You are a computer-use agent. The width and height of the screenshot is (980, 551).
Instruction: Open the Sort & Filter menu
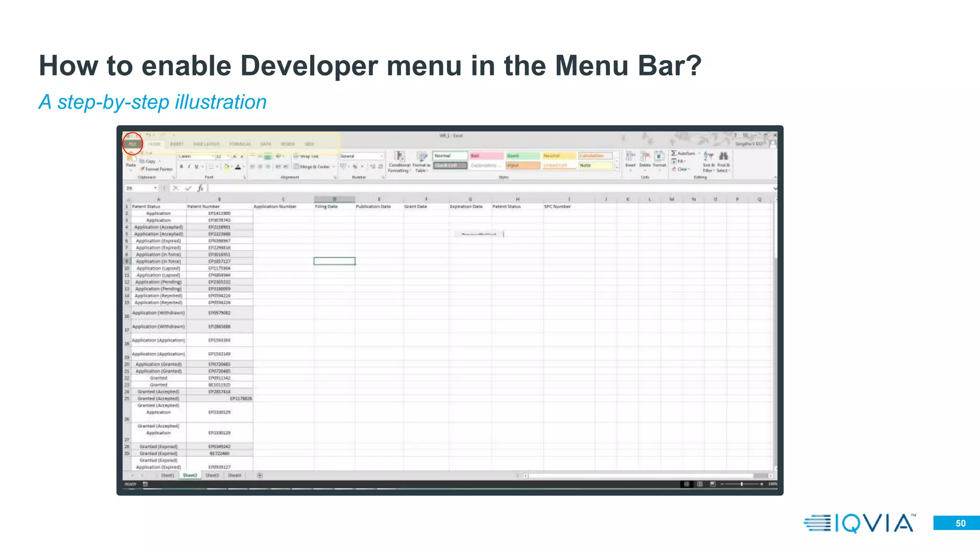click(x=708, y=162)
